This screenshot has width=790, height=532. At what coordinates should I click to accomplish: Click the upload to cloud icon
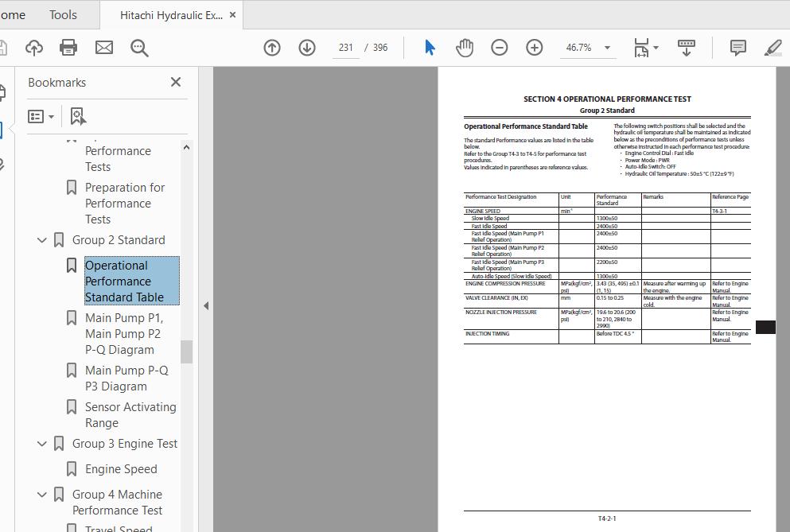pyautogui.click(x=33, y=48)
